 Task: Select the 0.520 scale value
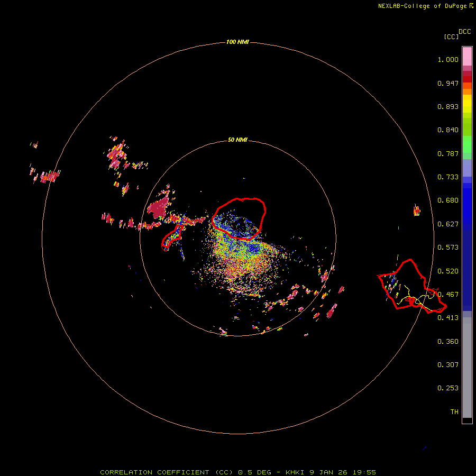point(448,271)
